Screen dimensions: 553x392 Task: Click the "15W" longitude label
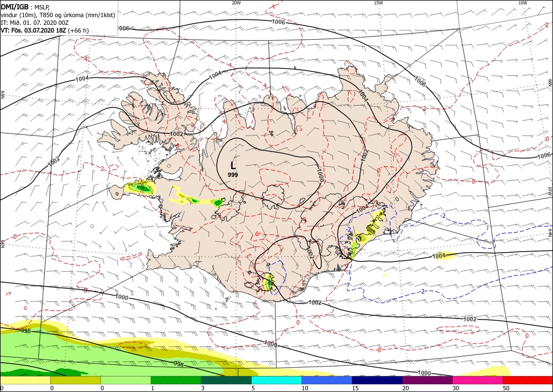(x=378, y=3)
